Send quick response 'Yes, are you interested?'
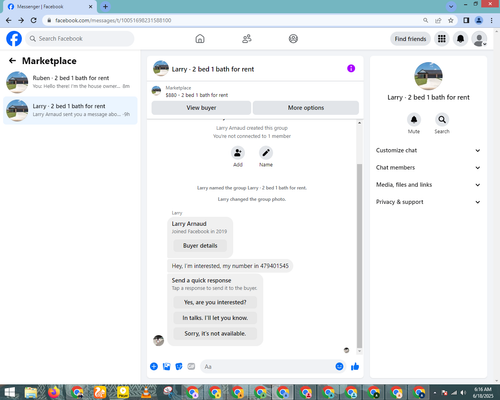The image size is (500, 400). [x=215, y=302]
